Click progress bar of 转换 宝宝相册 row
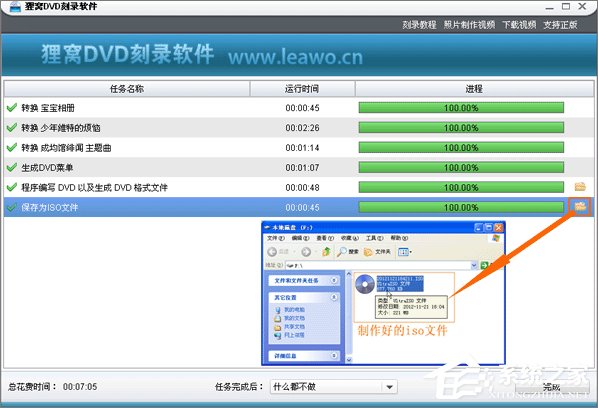This screenshot has width=598, height=408. coord(461,108)
